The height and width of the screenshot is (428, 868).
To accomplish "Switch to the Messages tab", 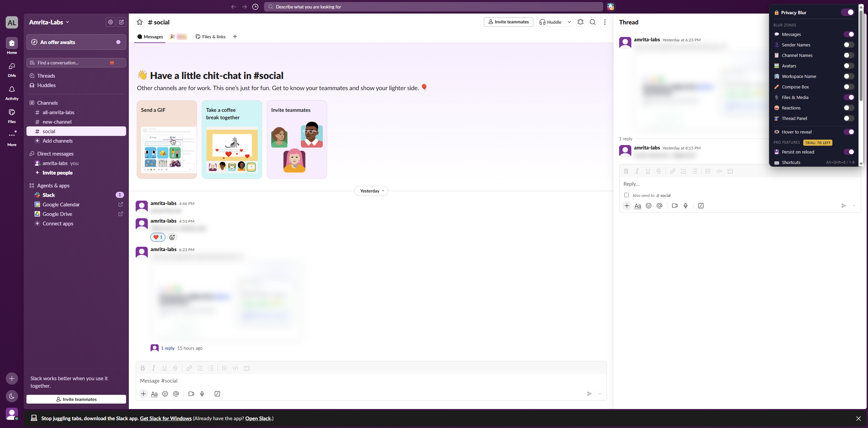I will coord(150,37).
